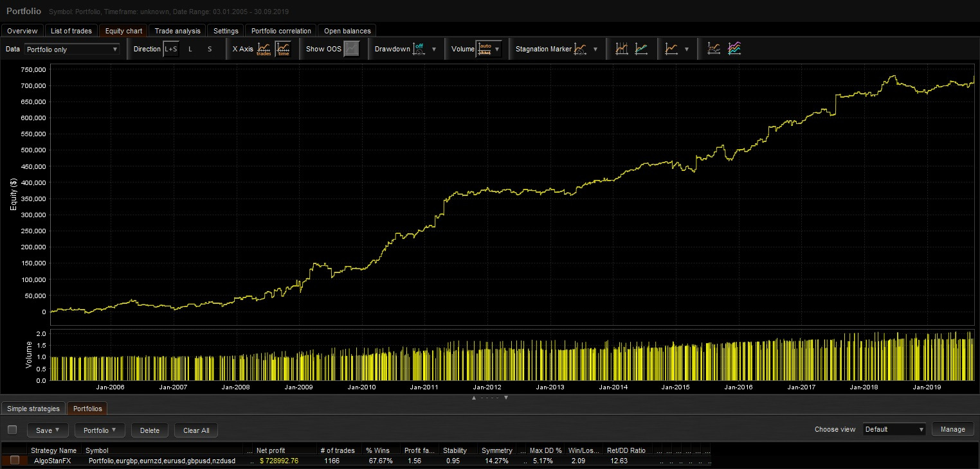Click the Stagnation Marker chart icon

[x=581, y=49]
